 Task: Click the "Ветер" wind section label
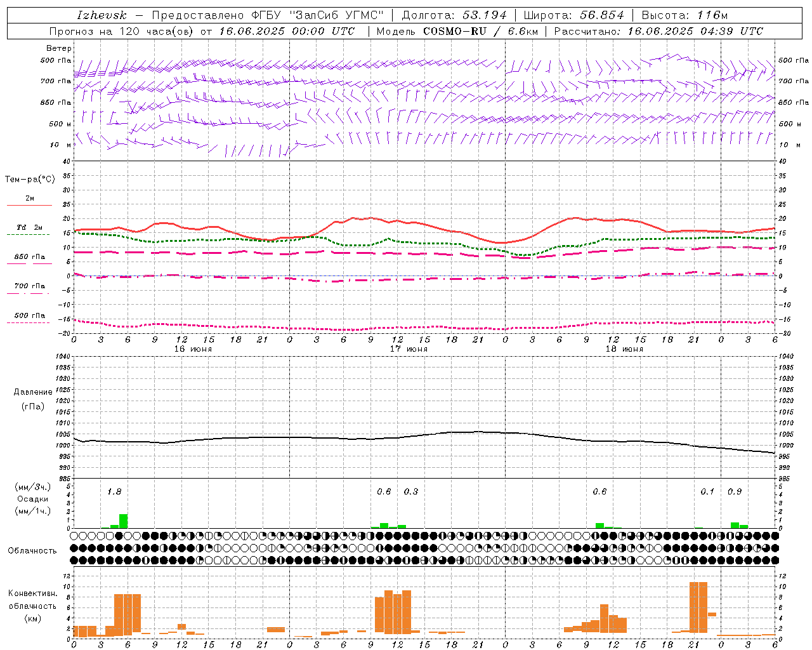tap(59, 48)
